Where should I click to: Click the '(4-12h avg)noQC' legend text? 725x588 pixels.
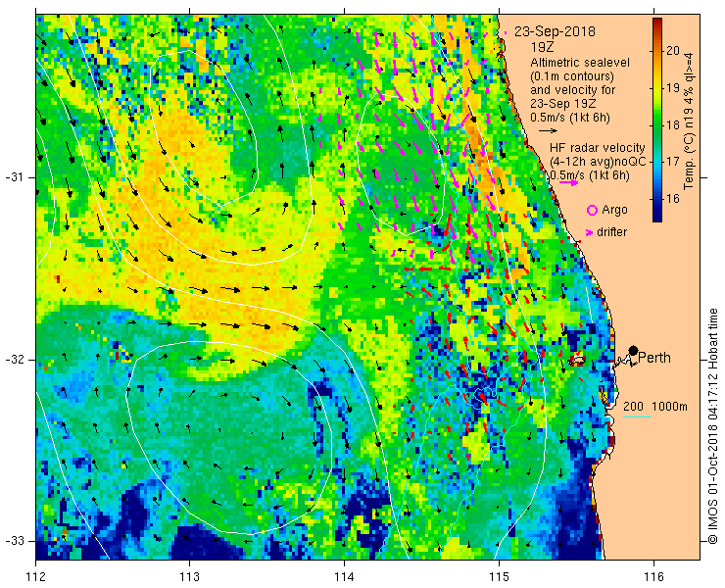[x=598, y=162]
